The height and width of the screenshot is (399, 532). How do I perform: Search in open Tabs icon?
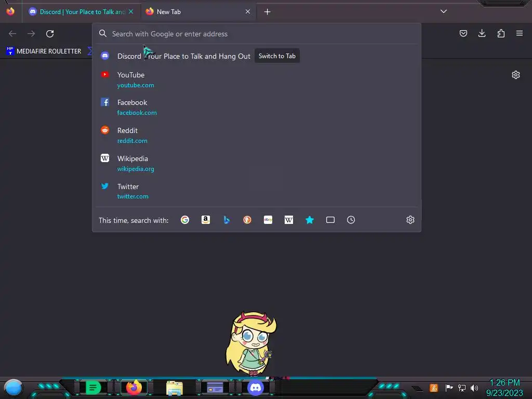pos(330,220)
